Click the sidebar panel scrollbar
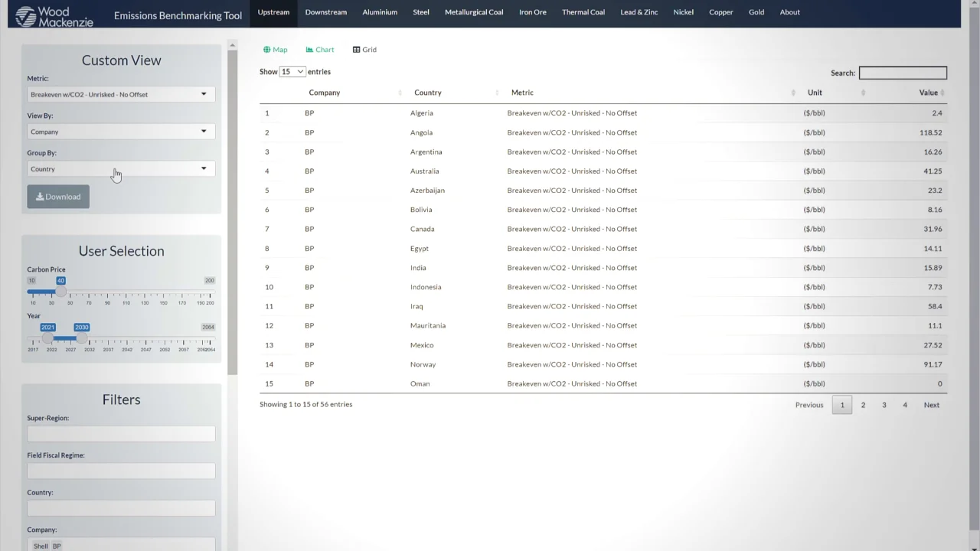This screenshot has height=551, width=980. pos(233,213)
